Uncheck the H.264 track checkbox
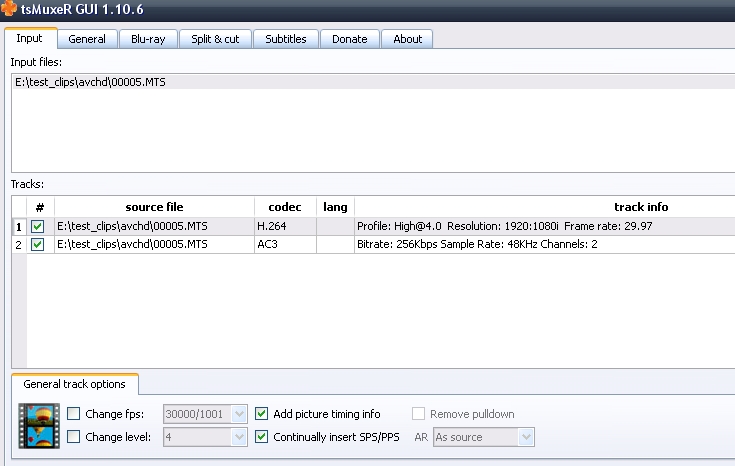This screenshot has height=466, width=735. (38, 226)
